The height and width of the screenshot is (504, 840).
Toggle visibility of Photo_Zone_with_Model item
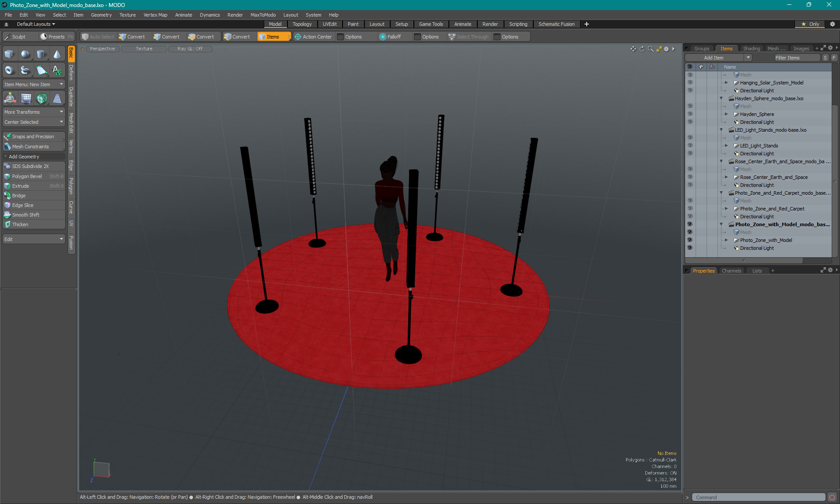coord(690,240)
